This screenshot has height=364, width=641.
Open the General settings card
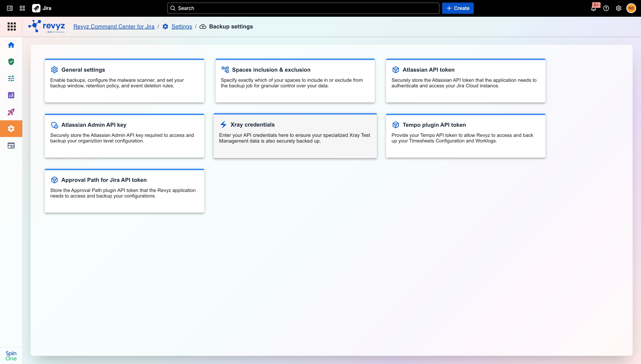(124, 81)
